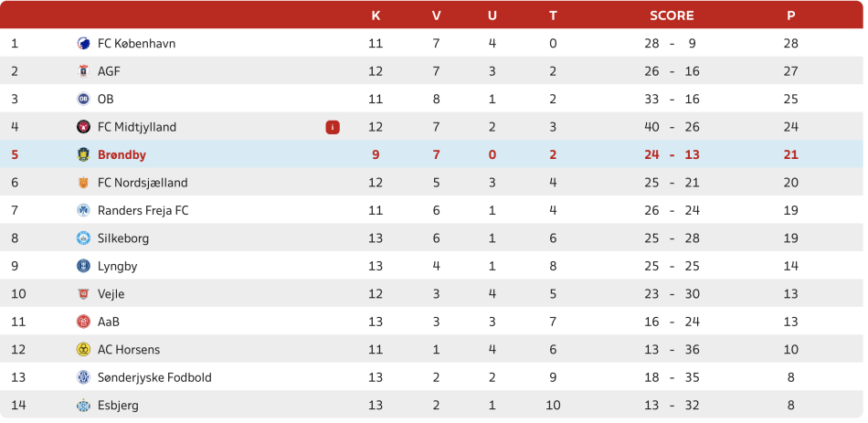Click the OB club crest icon
This screenshot has width=868, height=423.
(x=83, y=100)
